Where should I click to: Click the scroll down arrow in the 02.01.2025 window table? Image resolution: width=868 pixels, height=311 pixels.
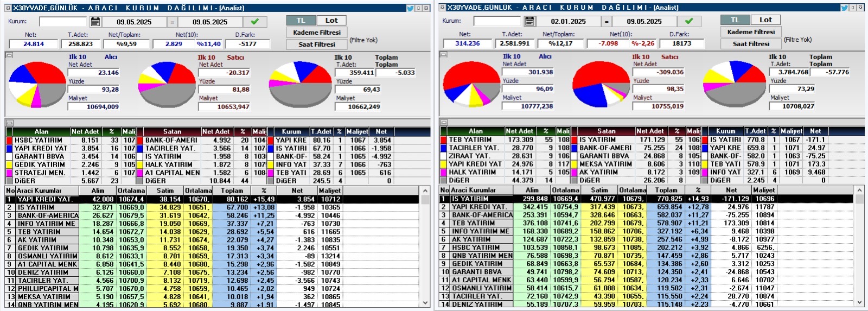tap(859, 302)
